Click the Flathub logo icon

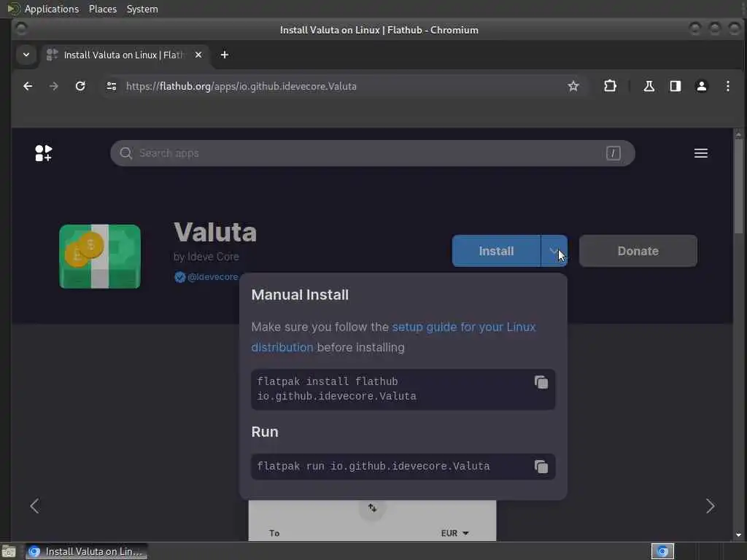43,153
